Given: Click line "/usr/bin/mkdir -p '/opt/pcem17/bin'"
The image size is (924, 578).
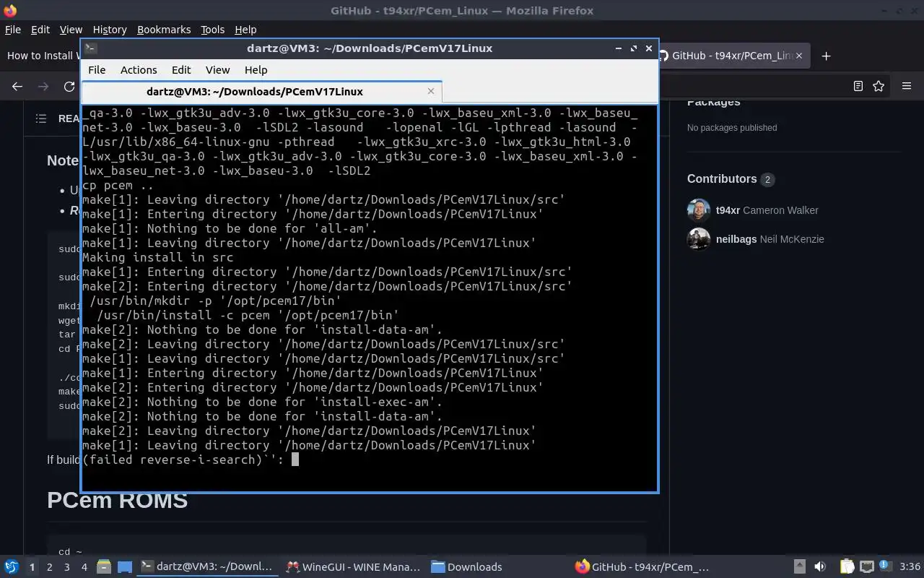Looking at the screenshot, I should coord(216,301).
